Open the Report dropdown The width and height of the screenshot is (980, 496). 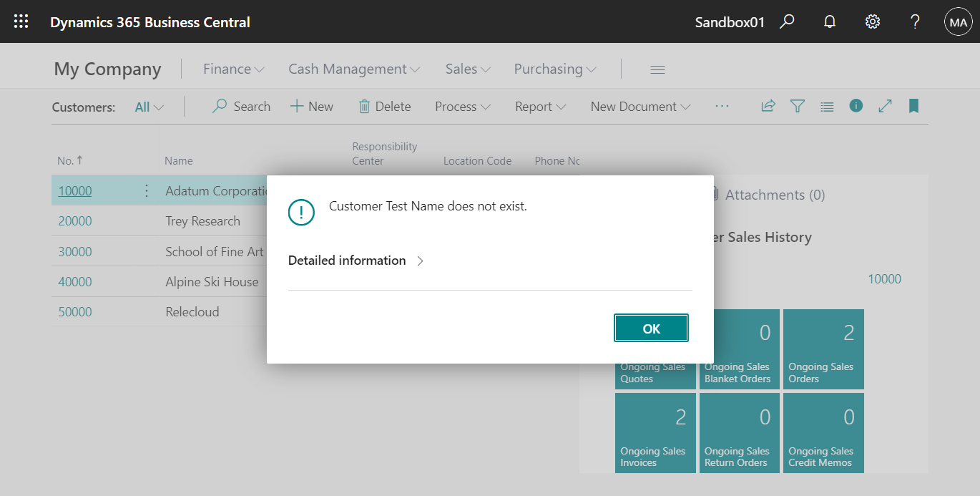(539, 106)
